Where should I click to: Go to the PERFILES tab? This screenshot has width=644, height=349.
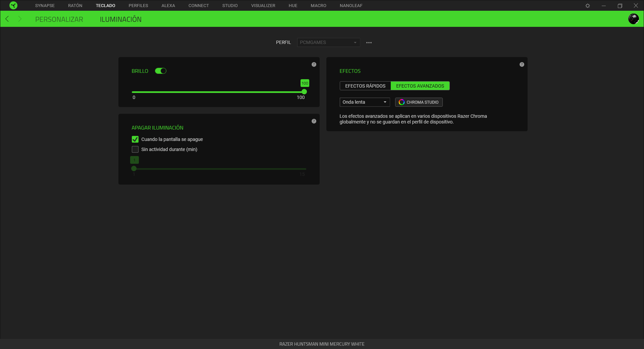138,6
